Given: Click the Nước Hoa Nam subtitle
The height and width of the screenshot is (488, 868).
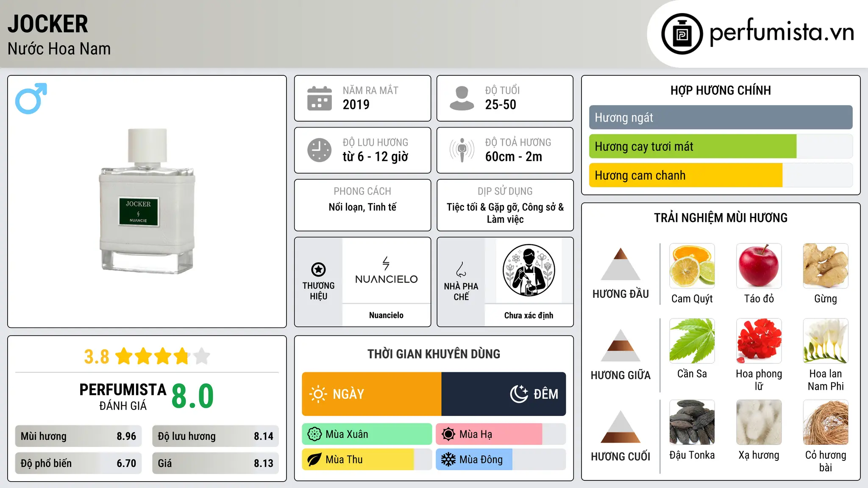Looking at the screenshot, I should pos(59,49).
